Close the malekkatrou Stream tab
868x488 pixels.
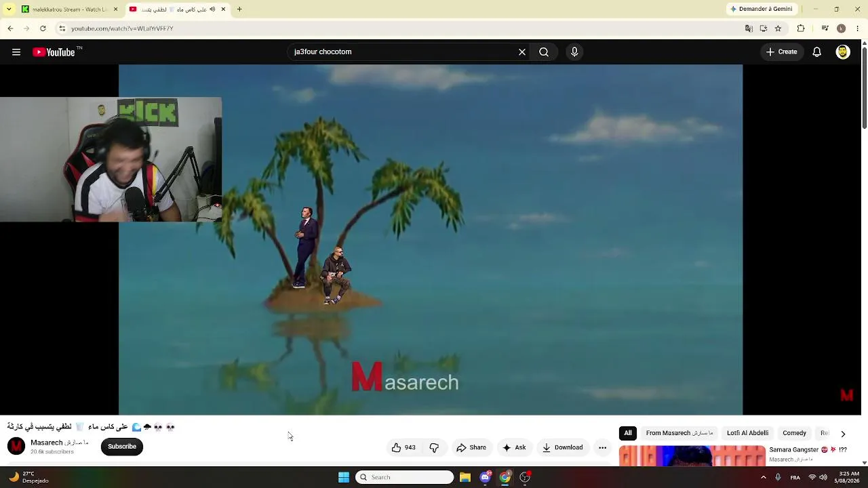[x=115, y=9]
